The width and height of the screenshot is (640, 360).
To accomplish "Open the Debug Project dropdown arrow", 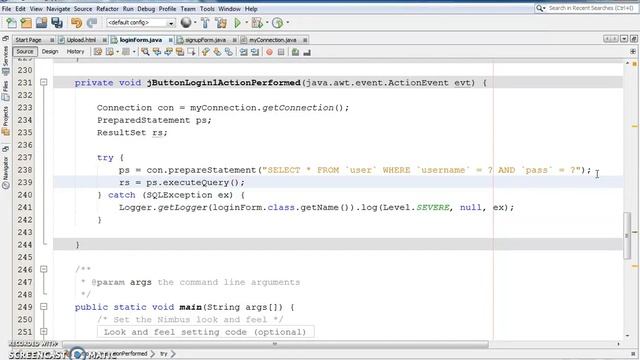I will [x=267, y=23].
